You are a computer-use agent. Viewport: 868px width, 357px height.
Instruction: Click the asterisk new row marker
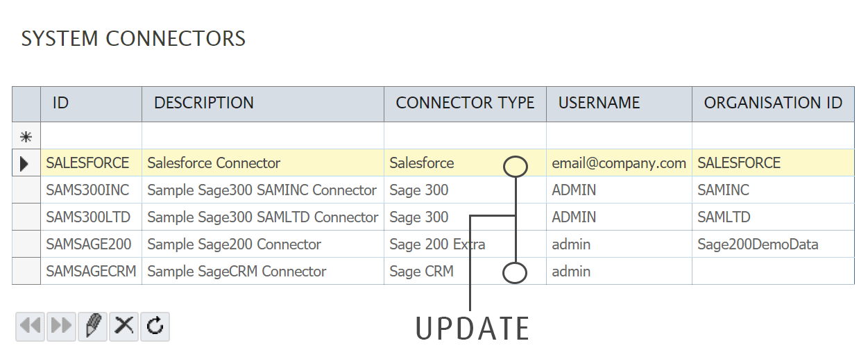point(26,136)
